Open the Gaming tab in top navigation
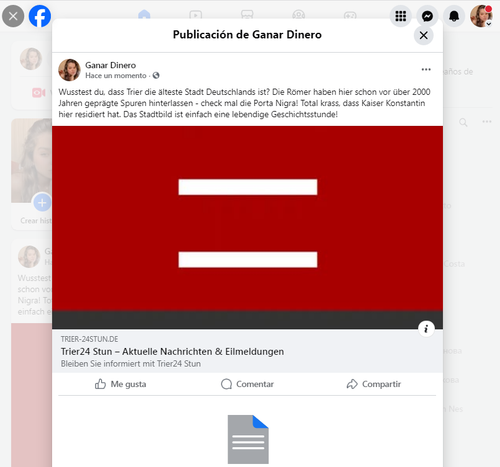This screenshot has width=500, height=467. [350, 15]
